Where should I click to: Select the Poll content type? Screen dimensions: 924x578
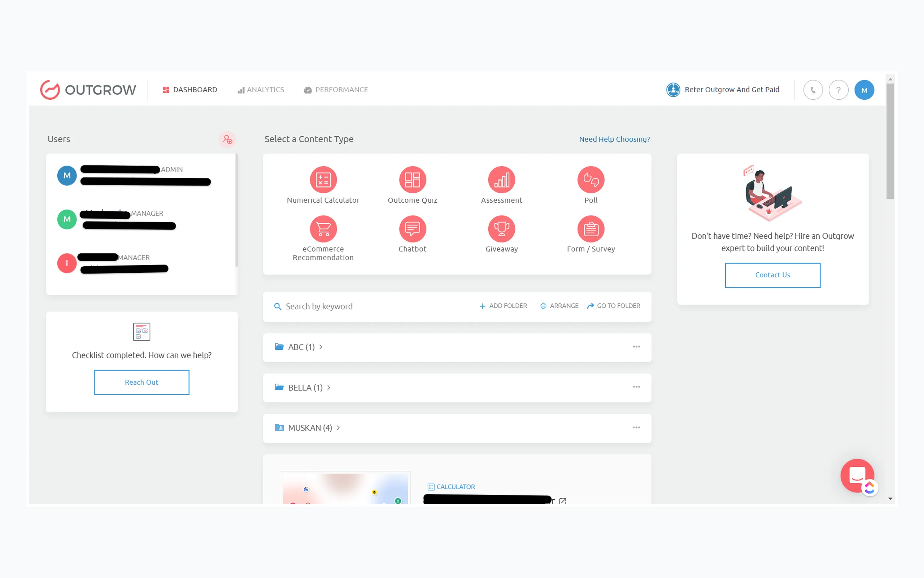coord(591,185)
